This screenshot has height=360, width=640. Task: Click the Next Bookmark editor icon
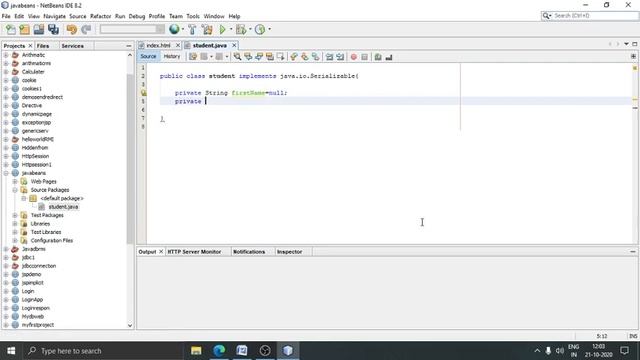coord(304,57)
